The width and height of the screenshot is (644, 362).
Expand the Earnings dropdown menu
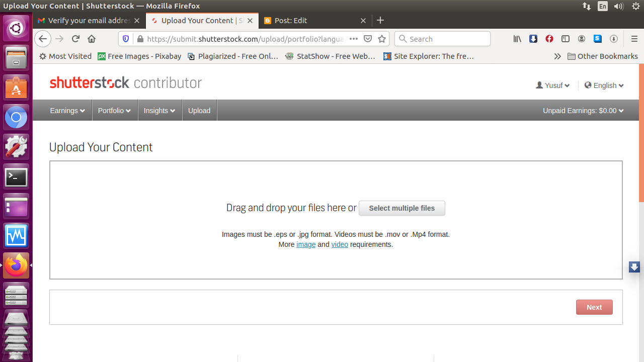67,111
